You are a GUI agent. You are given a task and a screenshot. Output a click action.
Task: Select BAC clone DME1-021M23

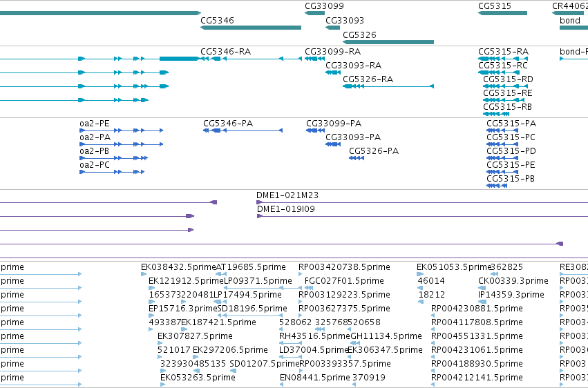422,202
